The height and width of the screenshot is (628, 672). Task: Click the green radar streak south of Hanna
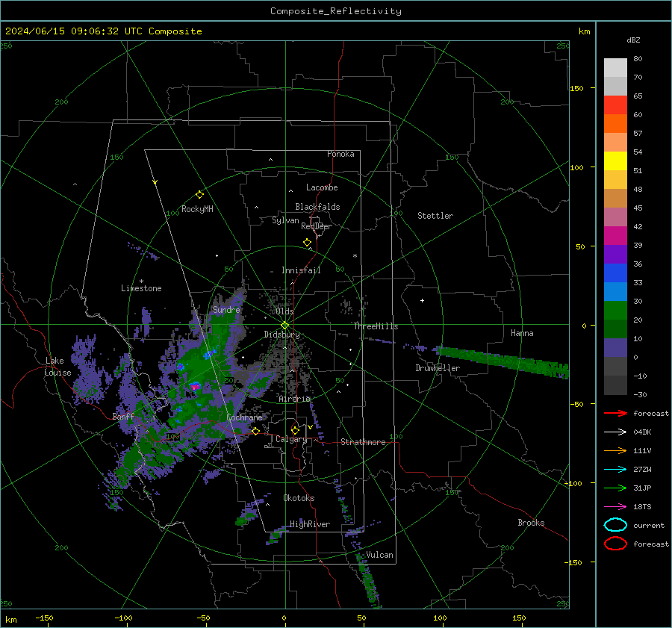tap(503, 361)
